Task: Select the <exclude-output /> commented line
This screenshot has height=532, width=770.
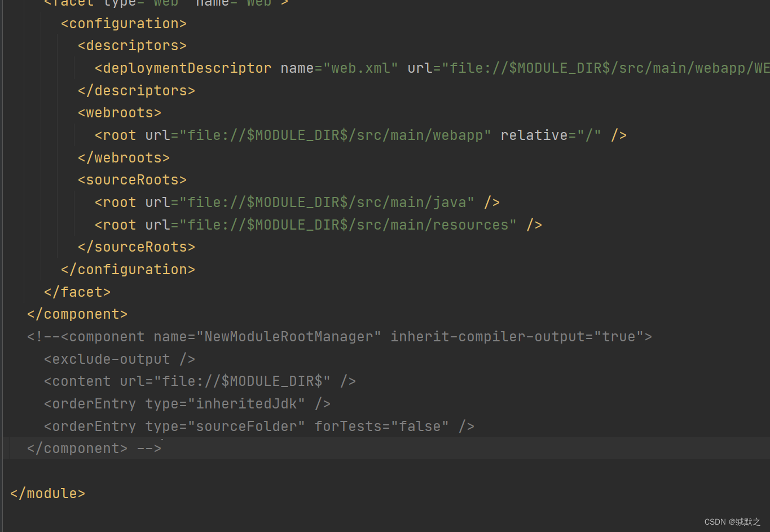Action: click(x=119, y=359)
